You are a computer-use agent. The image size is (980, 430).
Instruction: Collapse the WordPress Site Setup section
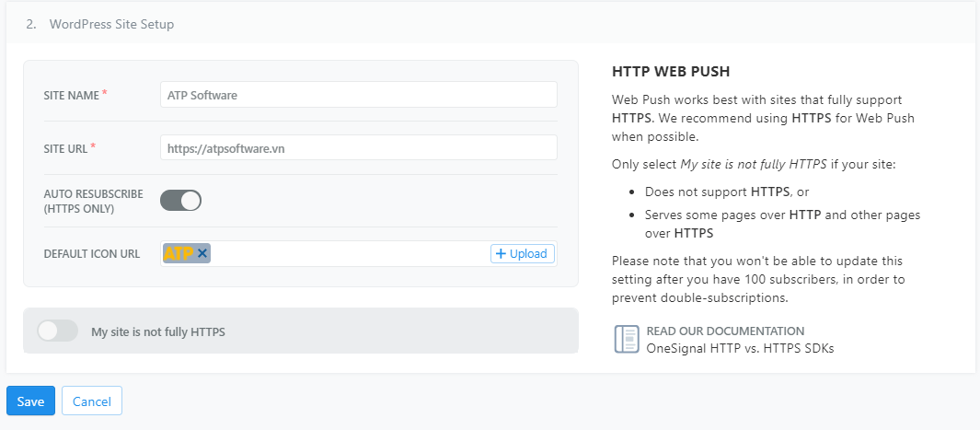point(111,25)
